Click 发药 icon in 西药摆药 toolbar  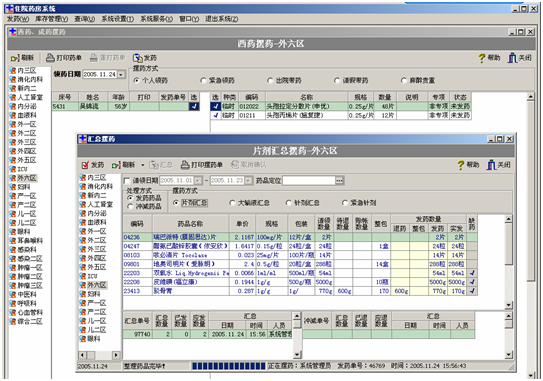coord(138,58)
